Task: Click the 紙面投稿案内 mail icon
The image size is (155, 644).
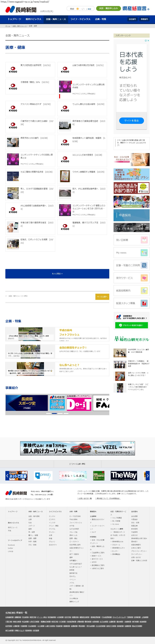Action: (x=144, y=291)
